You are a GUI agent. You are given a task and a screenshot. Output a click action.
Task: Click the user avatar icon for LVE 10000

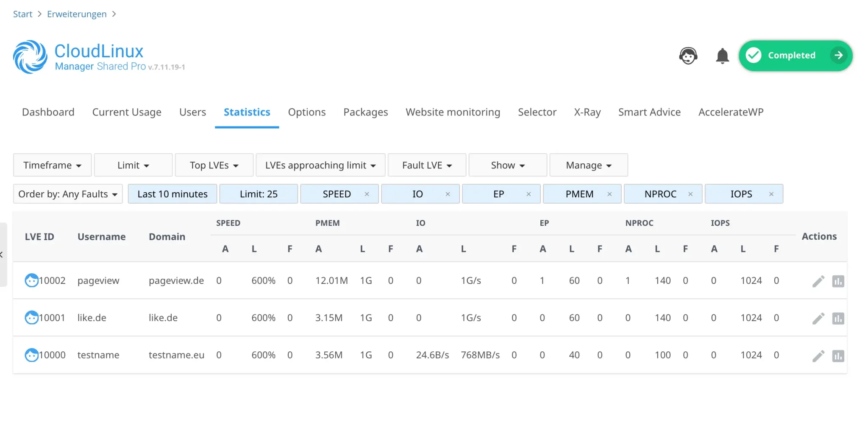(31, 355)
